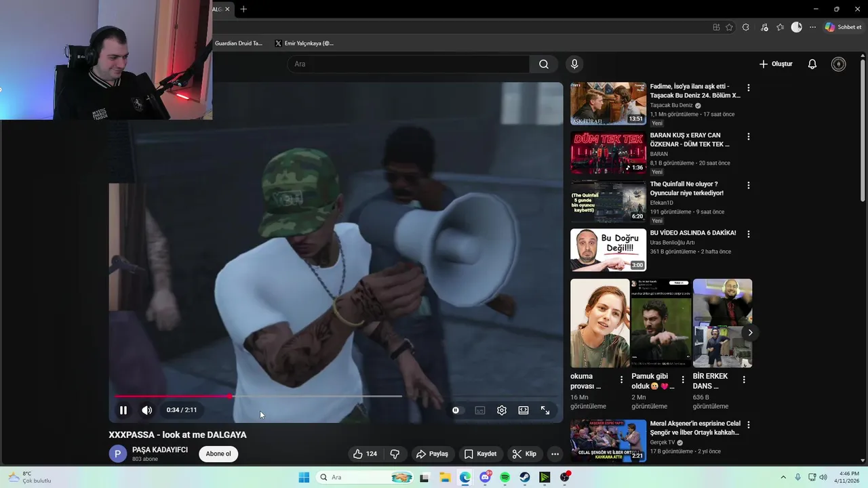Close the current browser tab

click(x=227, y=9)
